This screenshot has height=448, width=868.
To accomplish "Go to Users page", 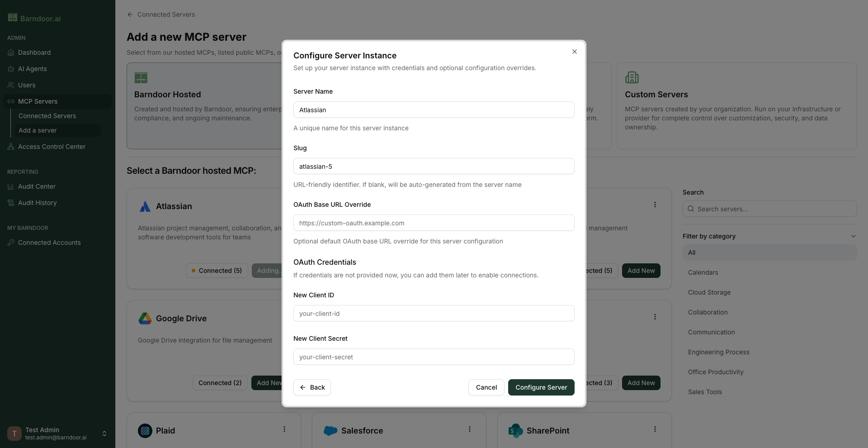I will pyautogui.click(x=57, y=85).
